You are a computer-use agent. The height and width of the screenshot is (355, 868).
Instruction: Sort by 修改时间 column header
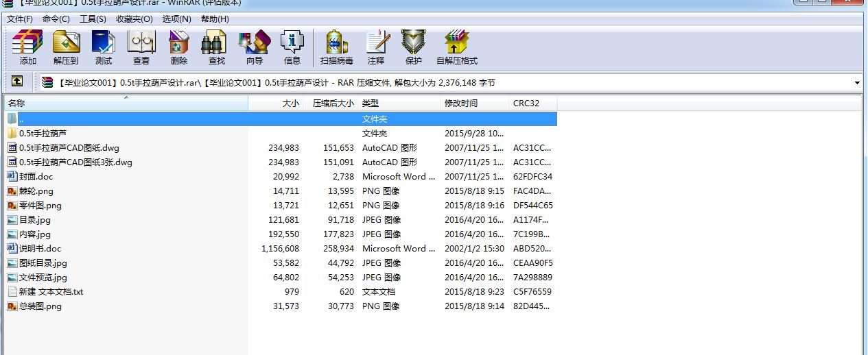[x=475, y=103]
